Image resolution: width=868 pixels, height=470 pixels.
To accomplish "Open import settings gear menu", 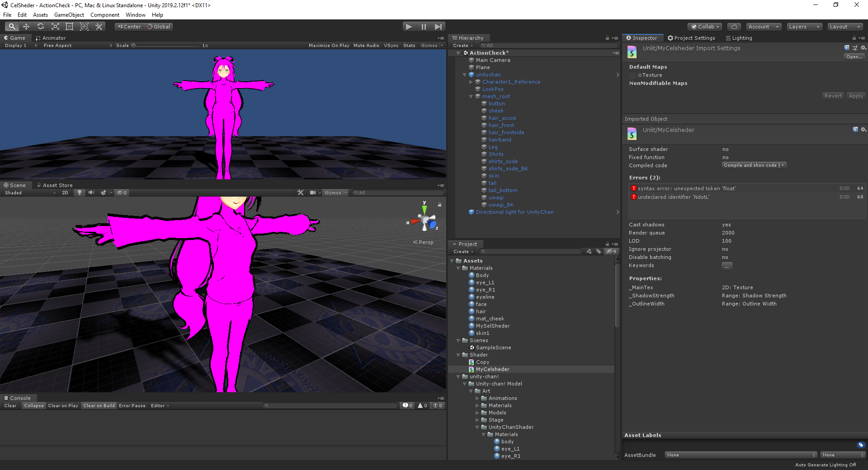I will 863,47.
